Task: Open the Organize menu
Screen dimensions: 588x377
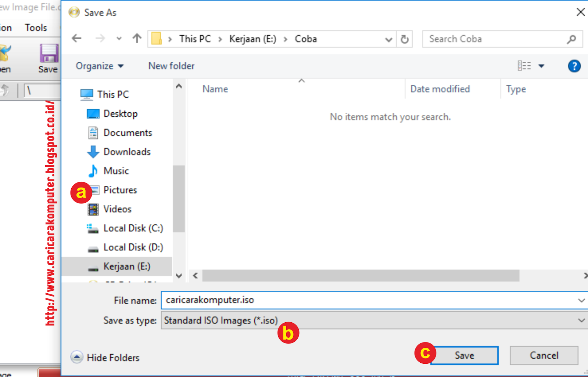Action: (x=98, y=66)
